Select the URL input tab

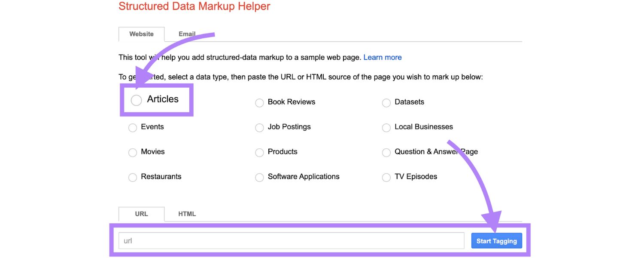point(141,214)
